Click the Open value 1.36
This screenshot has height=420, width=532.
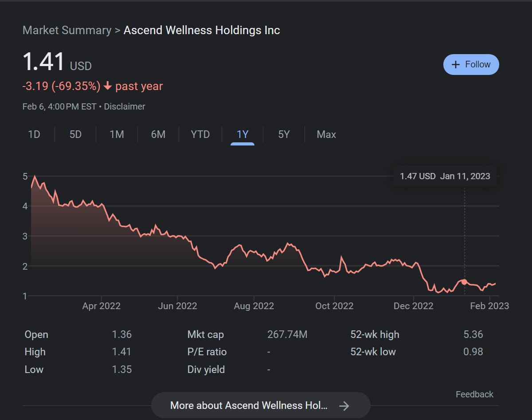[x=122, y=334]
